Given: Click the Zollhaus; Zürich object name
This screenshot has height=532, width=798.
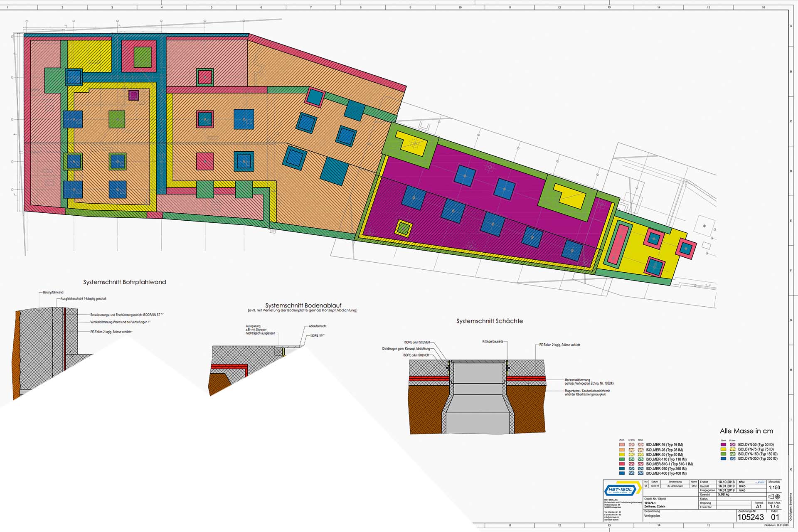Looking at the screenshot, I should click(x=655, y=506).
